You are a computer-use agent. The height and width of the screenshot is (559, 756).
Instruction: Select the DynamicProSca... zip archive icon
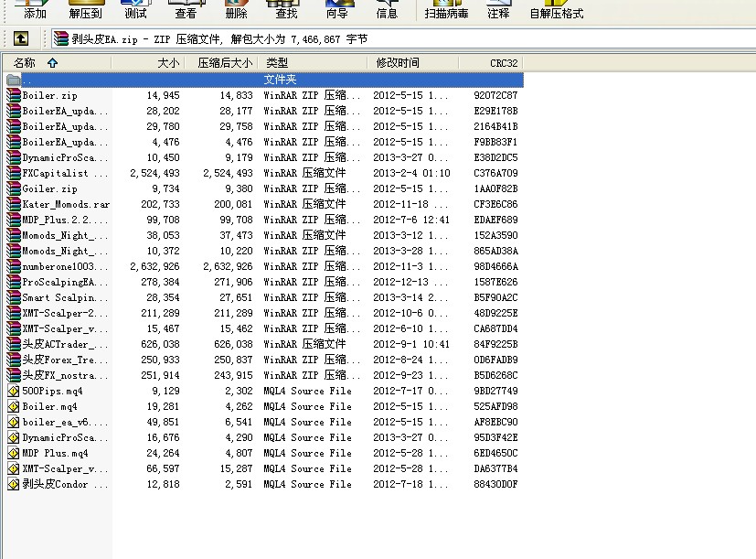tap(14, 157)
